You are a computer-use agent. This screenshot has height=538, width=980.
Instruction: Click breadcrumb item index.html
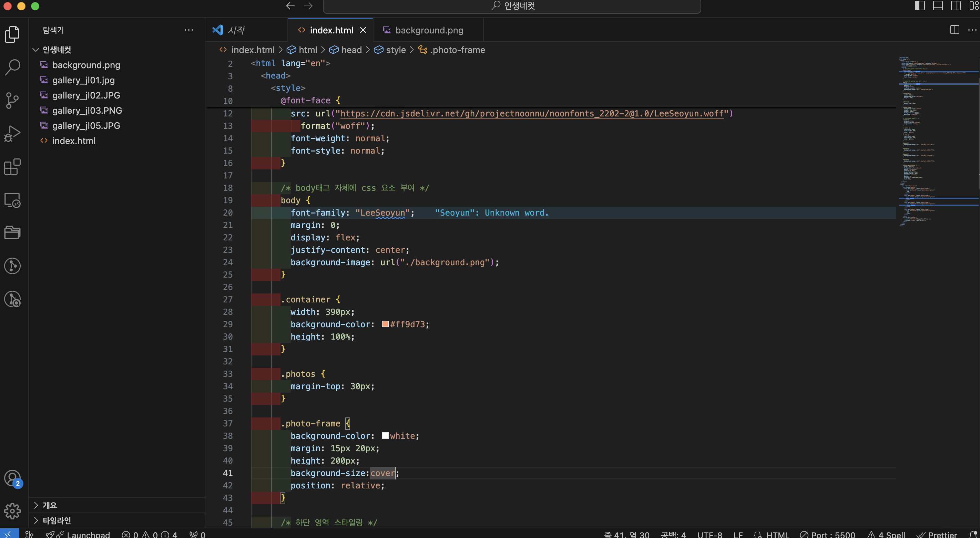(247, 50)
